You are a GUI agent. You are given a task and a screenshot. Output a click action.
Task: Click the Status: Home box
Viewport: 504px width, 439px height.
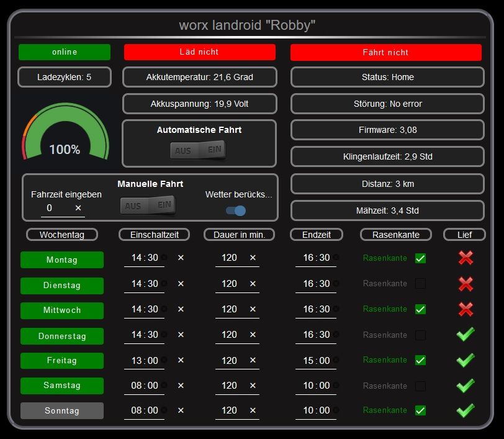(388, 77)
